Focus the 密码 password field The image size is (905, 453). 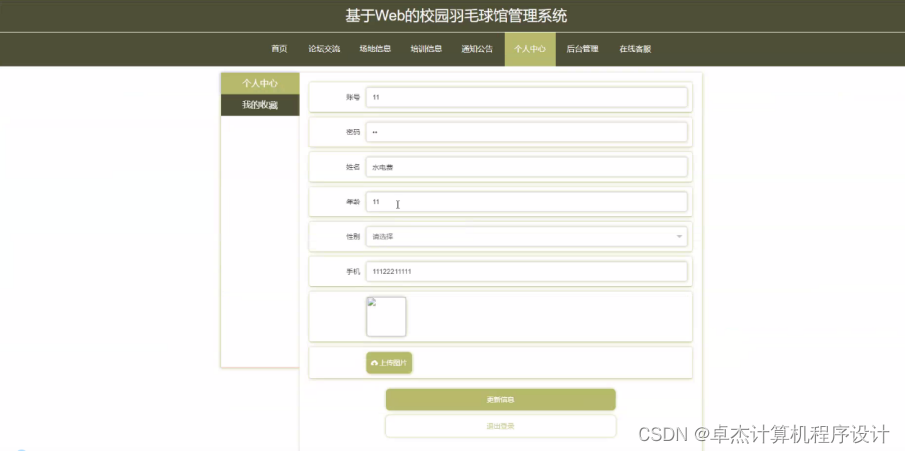click(526, 132)
